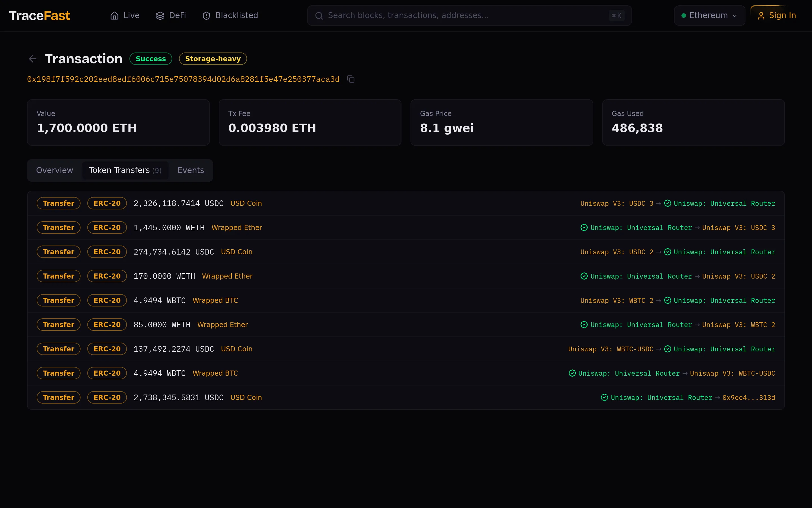
Task: Open the 0x9ee4...313d recipient address
Action: [x=749, y=397]
